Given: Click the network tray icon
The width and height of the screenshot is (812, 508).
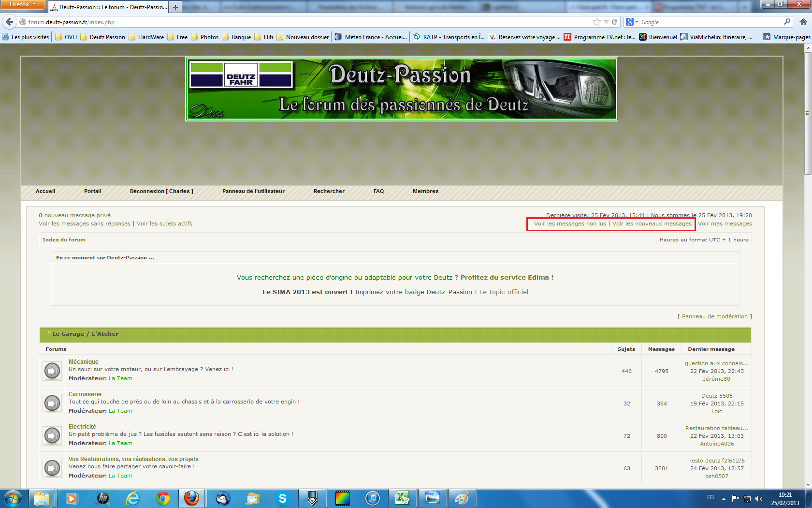Looking at the screenshot, I should [x=747, y=498].
